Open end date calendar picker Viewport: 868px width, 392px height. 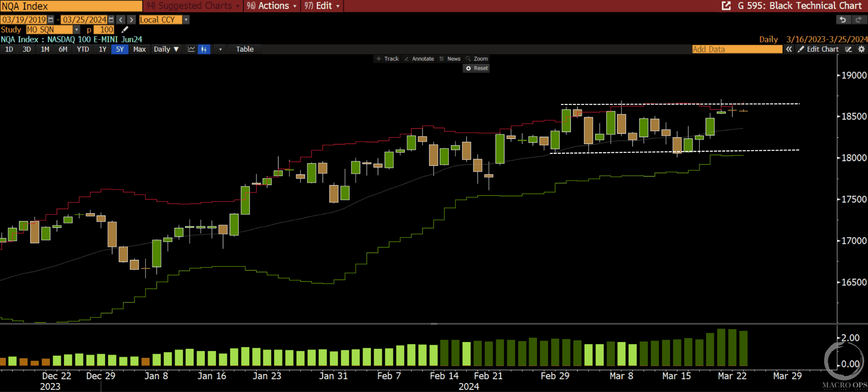(111, 19)
